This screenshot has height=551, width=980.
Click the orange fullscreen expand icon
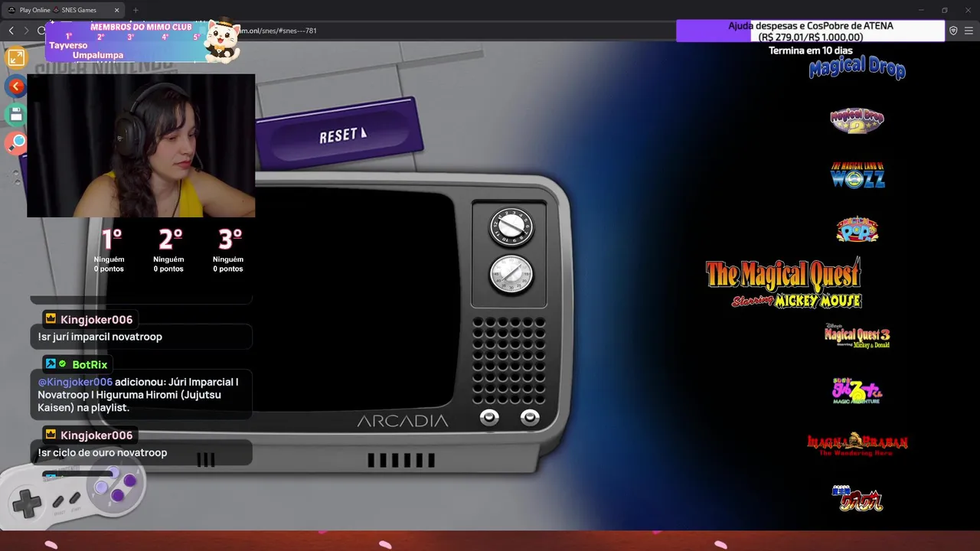coord(16,57)
